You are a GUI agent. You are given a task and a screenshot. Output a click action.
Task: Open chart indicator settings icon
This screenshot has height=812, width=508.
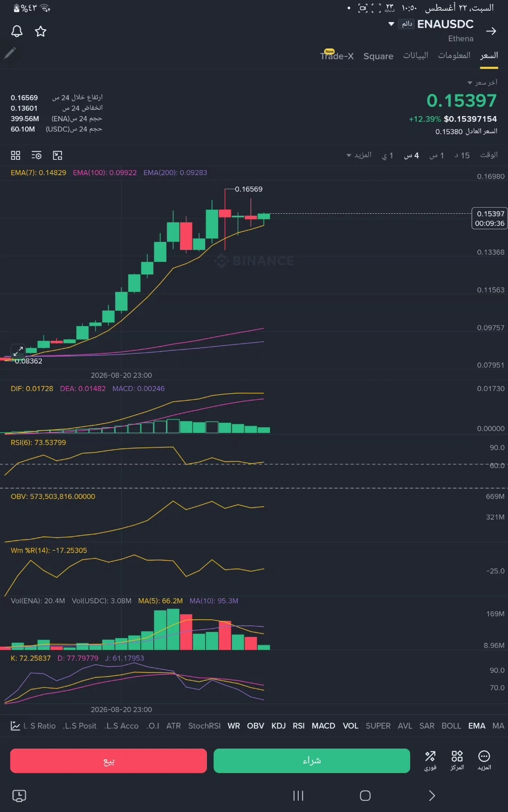click(x=36, y=156)
